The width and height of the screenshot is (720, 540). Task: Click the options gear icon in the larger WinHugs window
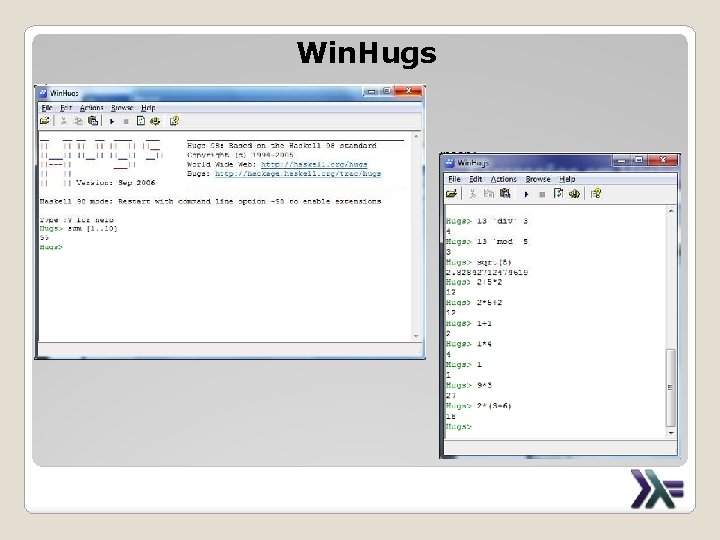point(155,121)
